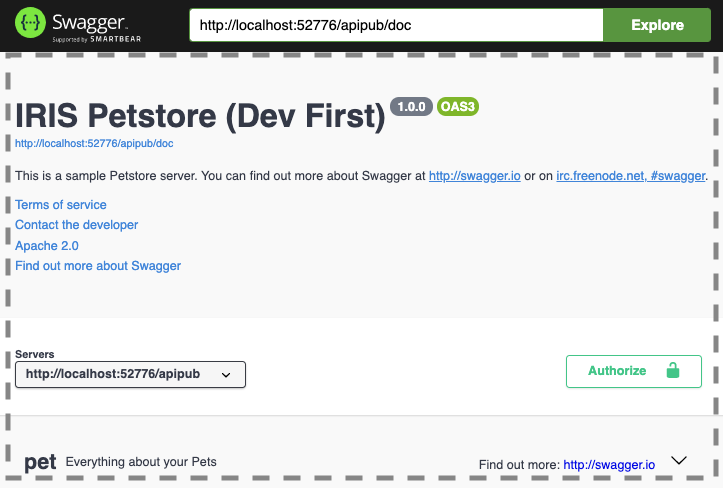Click the green OAS3 badge

(x=458, y=107)
